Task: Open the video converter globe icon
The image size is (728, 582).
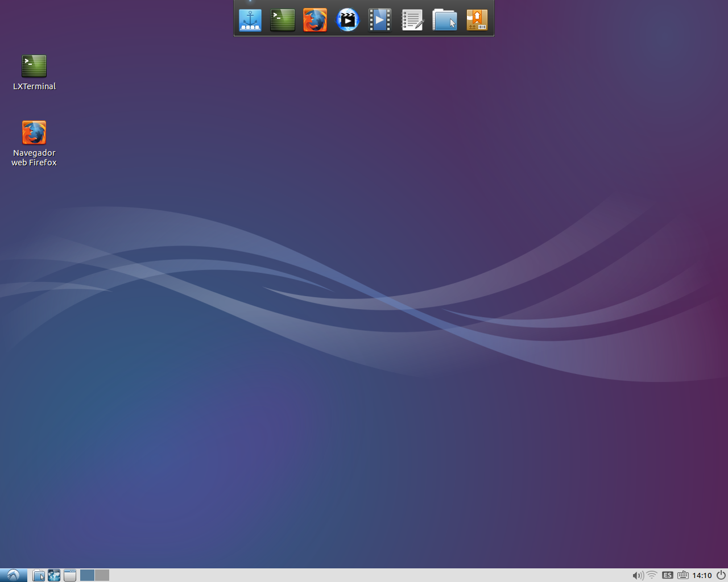Action: (348, 19)
